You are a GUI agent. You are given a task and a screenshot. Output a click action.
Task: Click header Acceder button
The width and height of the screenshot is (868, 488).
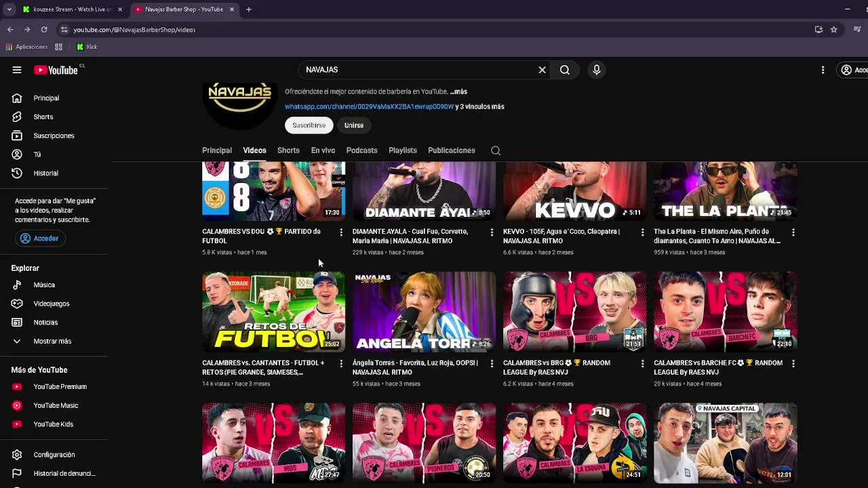[x=853, y=70]
